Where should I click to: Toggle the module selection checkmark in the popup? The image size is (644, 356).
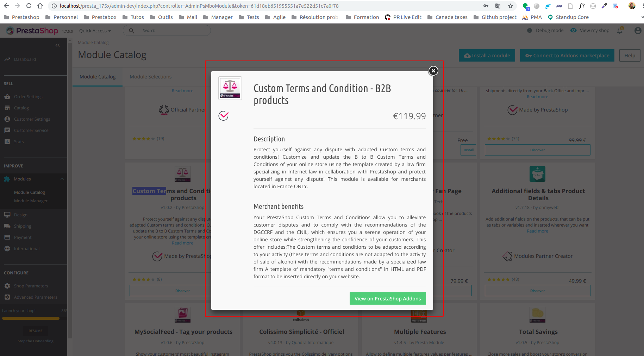(x=224, y=115)
